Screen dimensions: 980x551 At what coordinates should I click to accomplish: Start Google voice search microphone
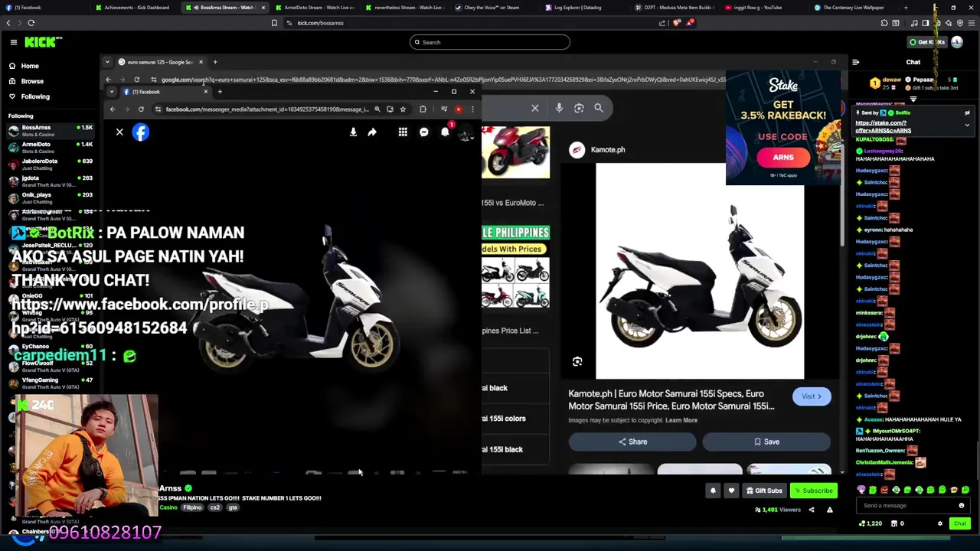559,108
